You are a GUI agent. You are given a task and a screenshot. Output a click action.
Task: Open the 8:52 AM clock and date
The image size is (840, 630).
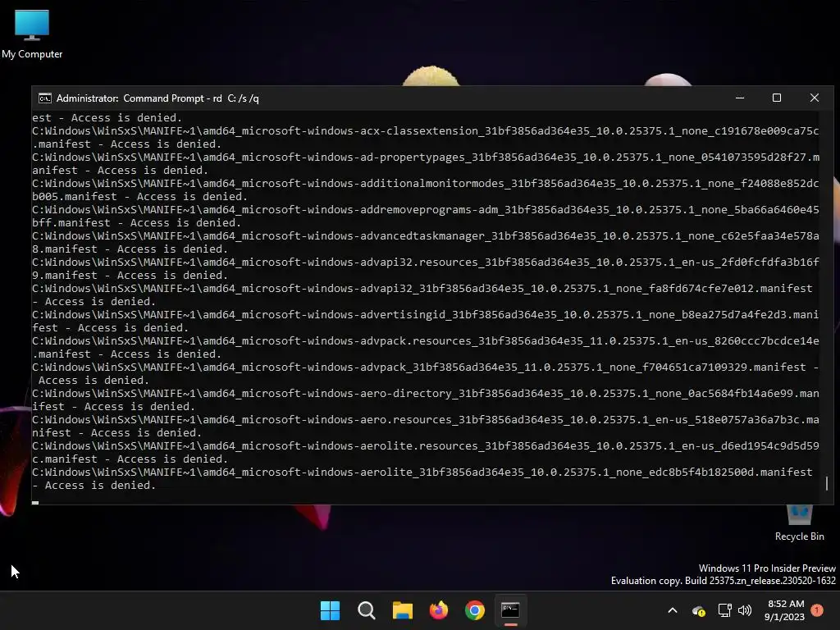click(785, 610)
